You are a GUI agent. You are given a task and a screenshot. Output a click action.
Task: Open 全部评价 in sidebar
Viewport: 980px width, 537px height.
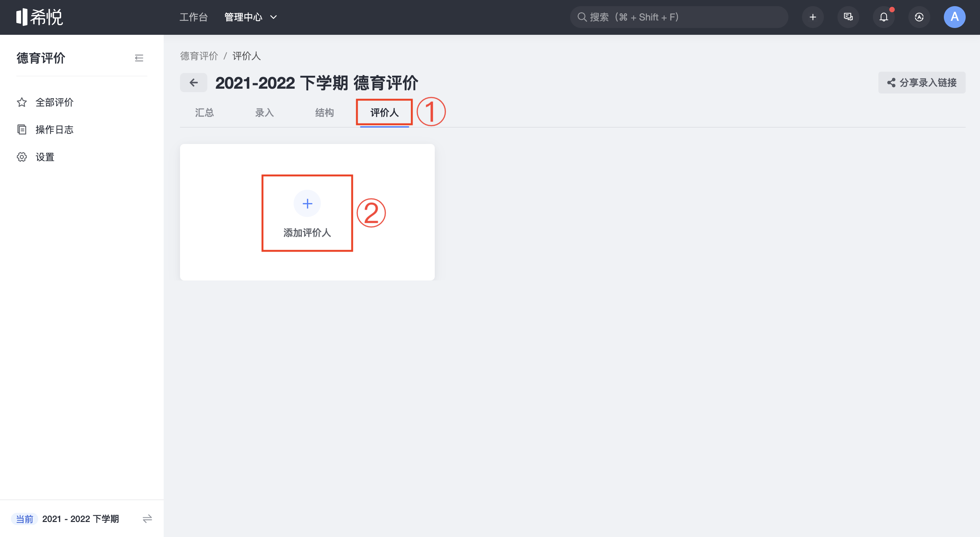click(x=55, y=102)
